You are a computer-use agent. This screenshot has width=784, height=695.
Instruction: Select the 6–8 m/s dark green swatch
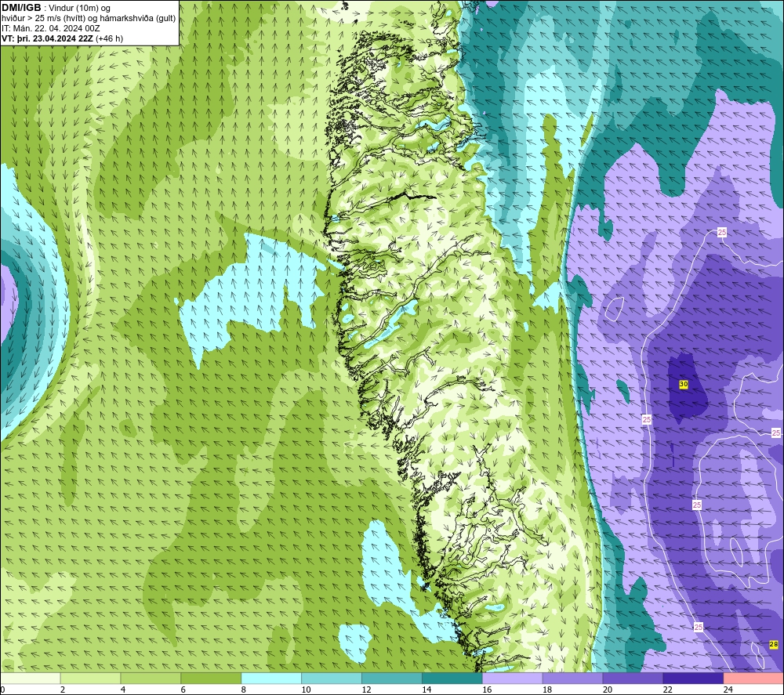click(x=211, y=678)
